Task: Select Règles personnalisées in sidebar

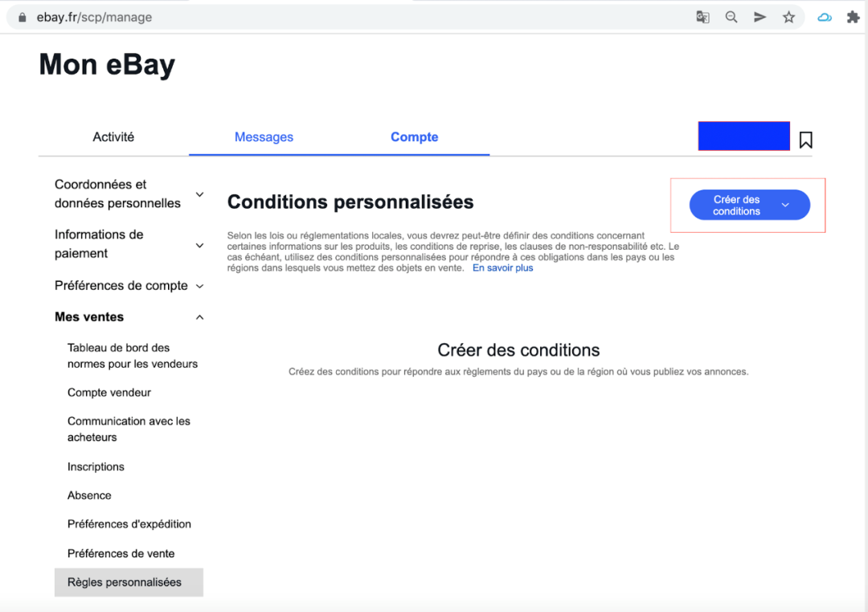Action: [x=129, y=582]
